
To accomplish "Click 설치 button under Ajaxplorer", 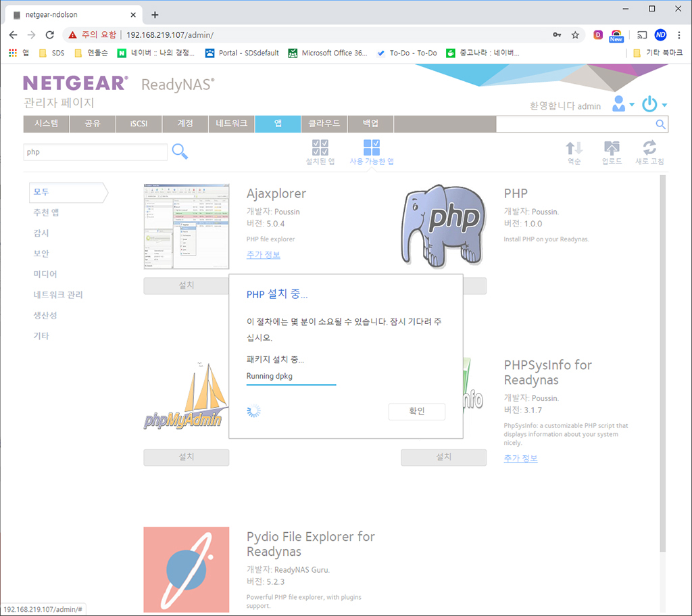I will pos(187,286).
